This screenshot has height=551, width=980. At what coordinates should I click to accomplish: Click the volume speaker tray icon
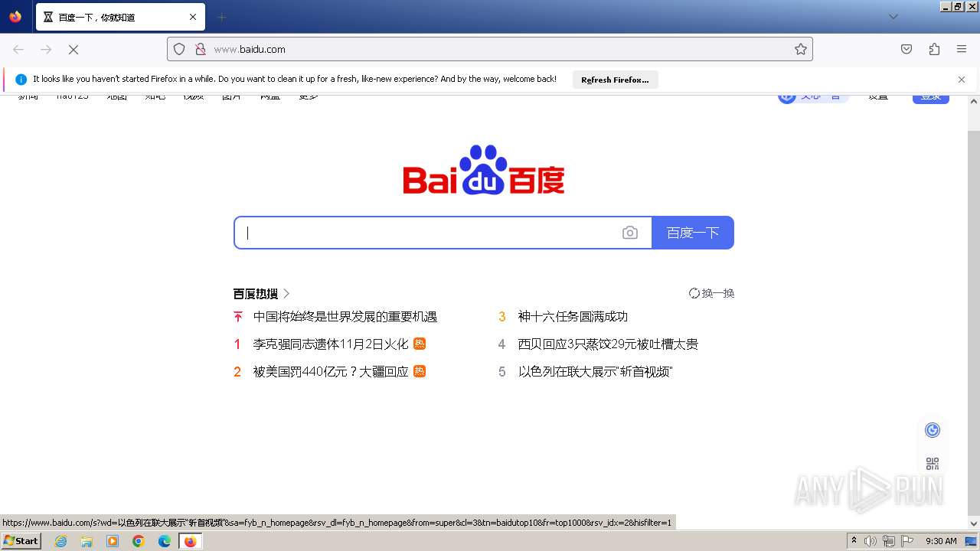click(871, 541)
